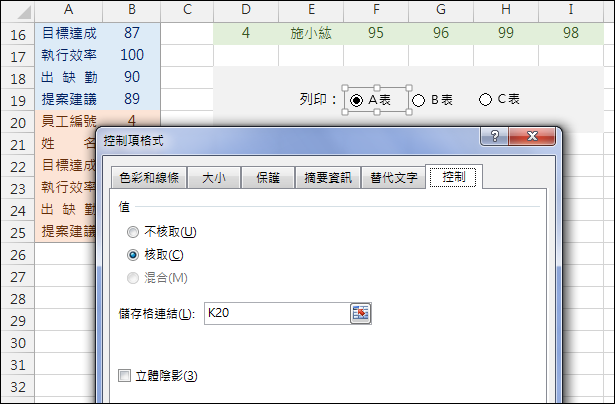Switch to the 大小 tab

214,178
